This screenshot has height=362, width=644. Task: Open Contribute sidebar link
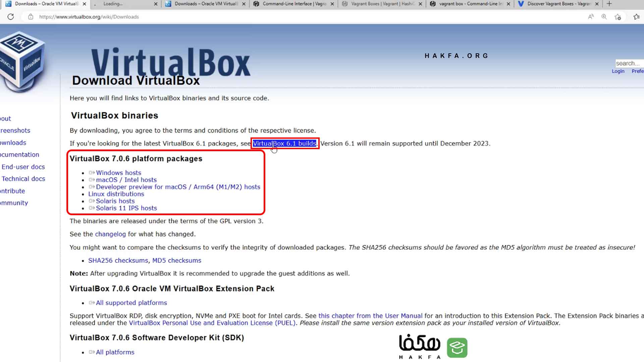coord(12,191)
